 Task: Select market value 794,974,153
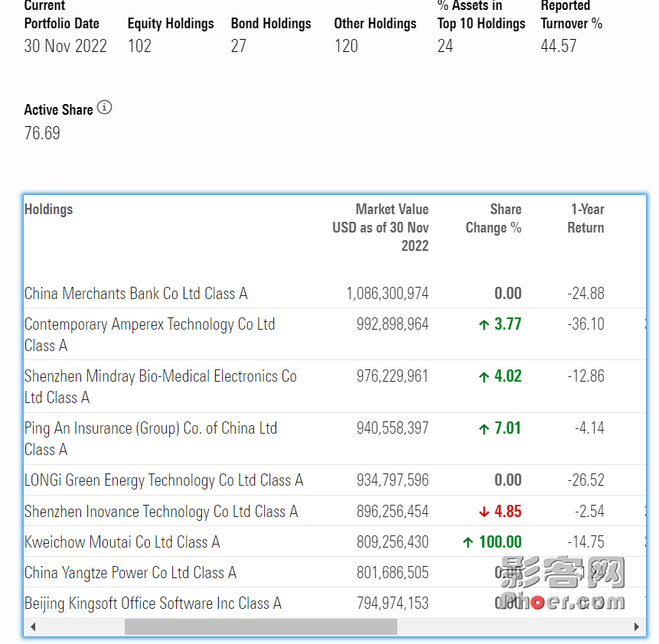[393, 603]
